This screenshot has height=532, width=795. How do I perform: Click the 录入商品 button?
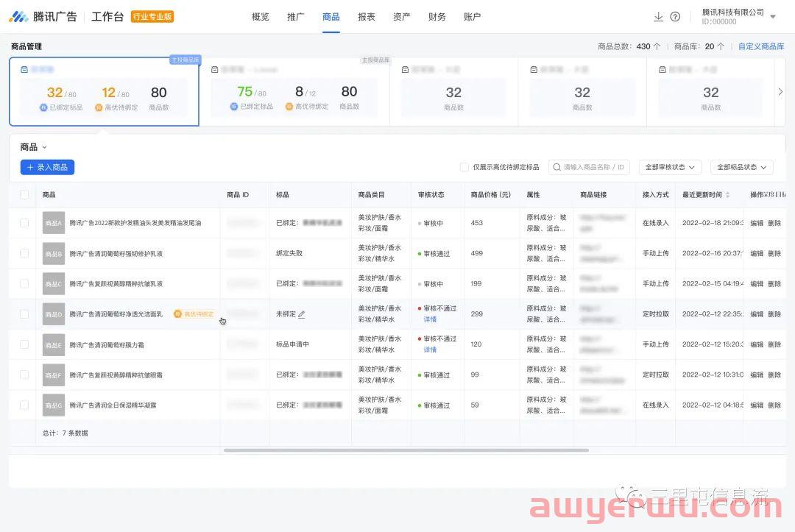[x=47, y=167]
